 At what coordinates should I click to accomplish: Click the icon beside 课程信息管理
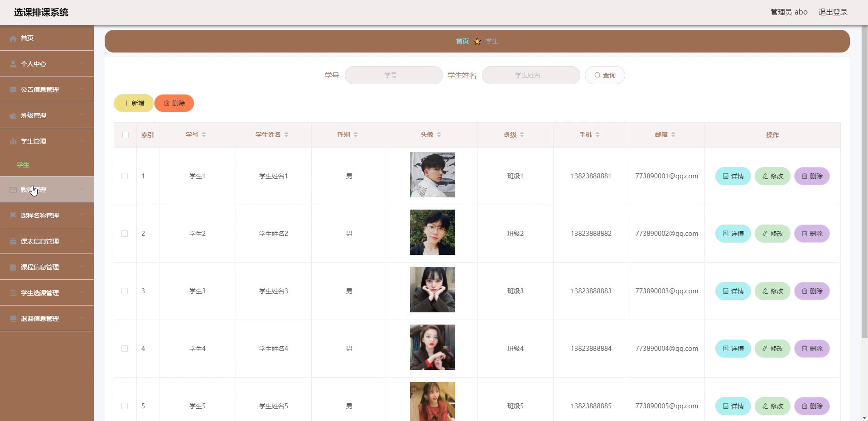pyautogui.click(x=13, y=268)
